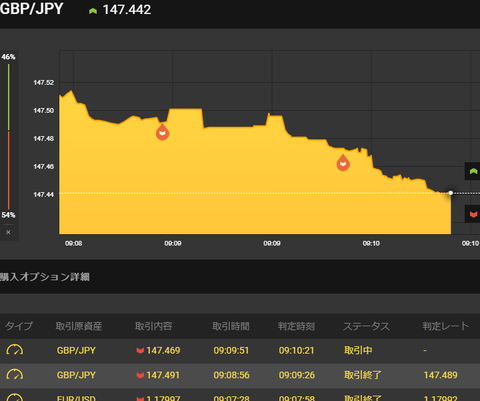Click GBP/JPY in the 09:08:56 row

tap(76, 375)
